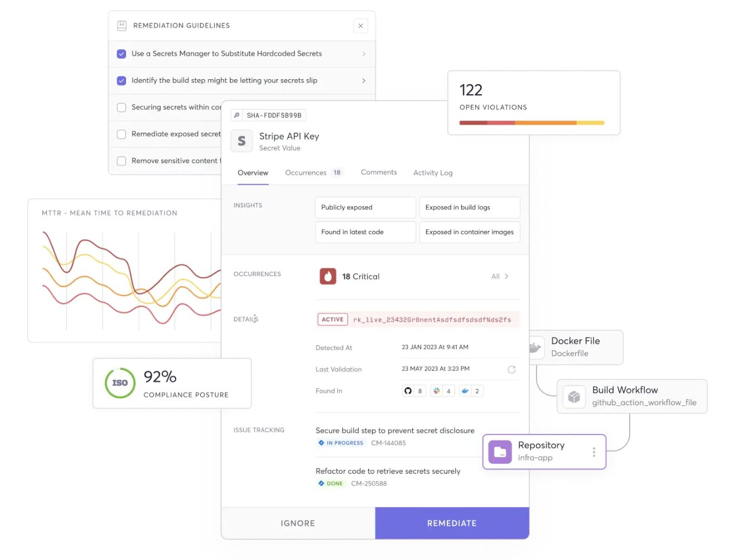Refresh Last Validation with reload icon
Screen dimensions: 743x560
tap(512, 370)
